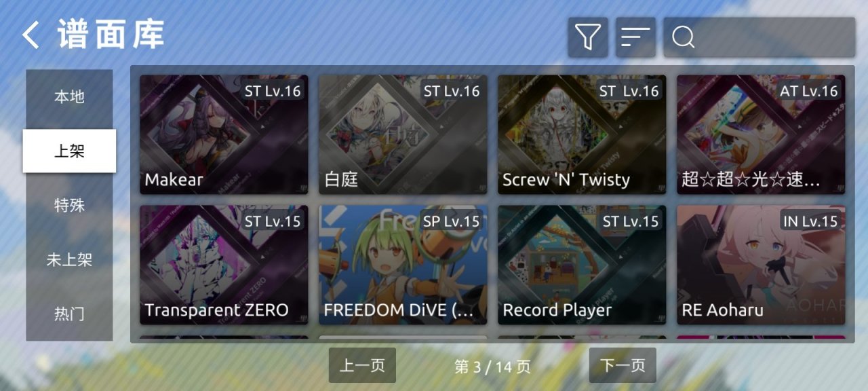
Task: Switch to the 本地 tab
Action: tap(69, 96)
